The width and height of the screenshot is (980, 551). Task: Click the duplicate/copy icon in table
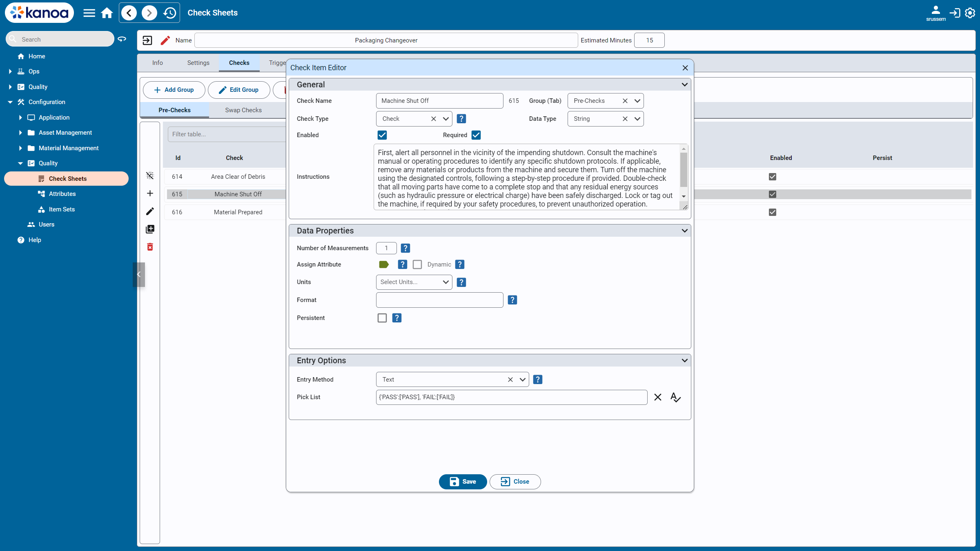(x=151, y=229)
